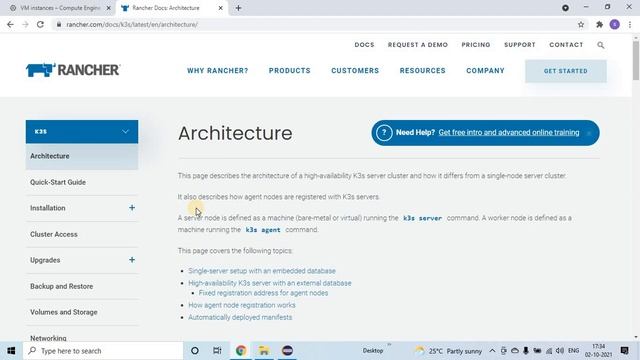
Task: Open the CONTACT link
Action: pos(566,44)
